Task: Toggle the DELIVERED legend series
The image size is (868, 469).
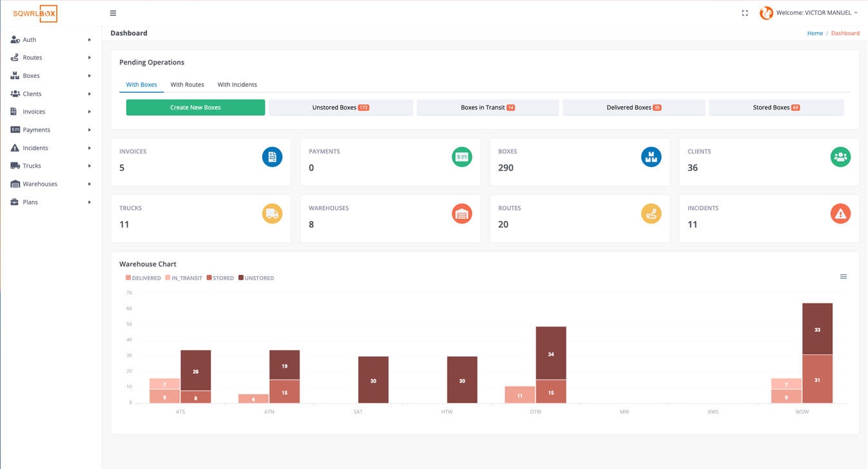Action: click(x=143, y=278)
